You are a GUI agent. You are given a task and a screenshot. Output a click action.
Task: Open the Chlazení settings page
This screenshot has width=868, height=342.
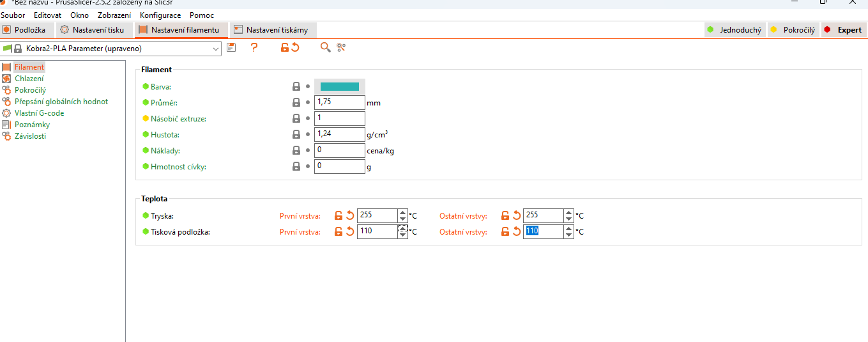29,79
